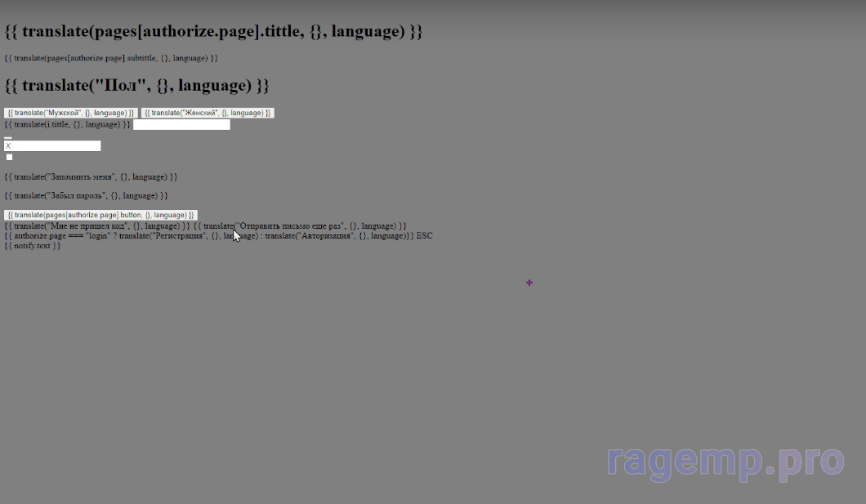Click the ragemp.pro watermark logo
The width and height of the screenshot is (866, 504).
(725, 462)
